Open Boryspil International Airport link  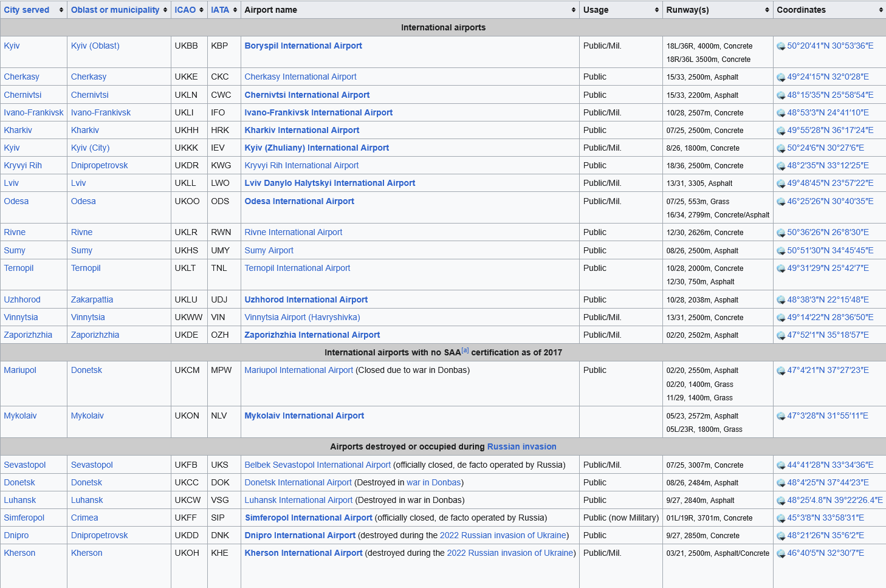[303, 46]
